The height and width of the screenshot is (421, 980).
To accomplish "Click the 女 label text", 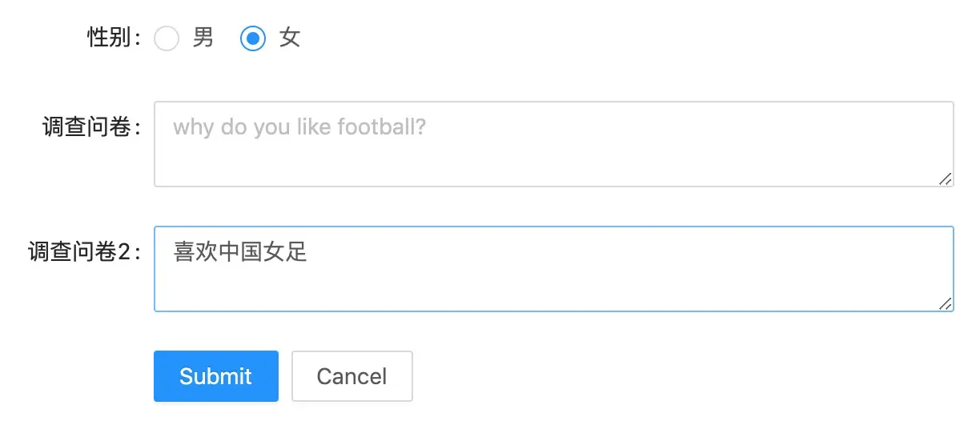I will tap(290, 38).
